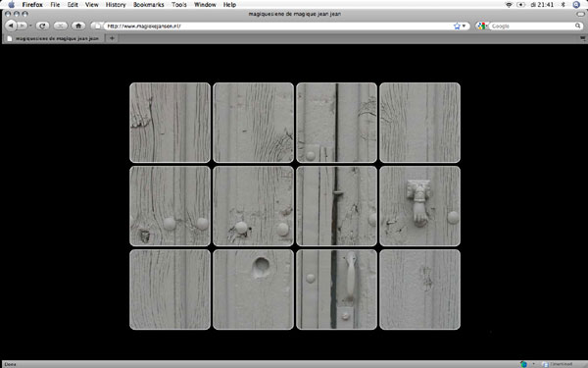Viewport: 588px width, 368px height.
Task: Bookmark this page with the star icon
Action: tap(457, 26)
